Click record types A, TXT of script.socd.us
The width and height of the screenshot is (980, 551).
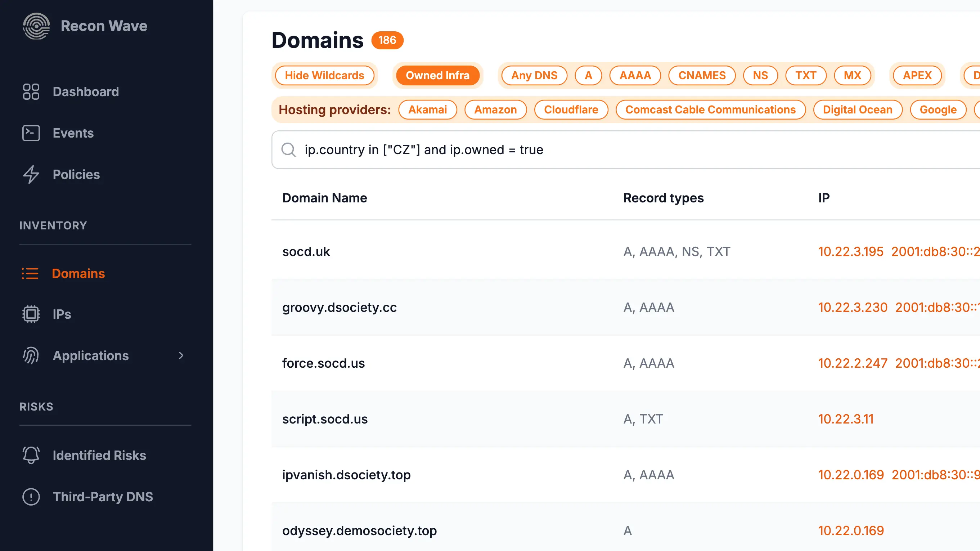pyautogui.click(x=643, y=419)
